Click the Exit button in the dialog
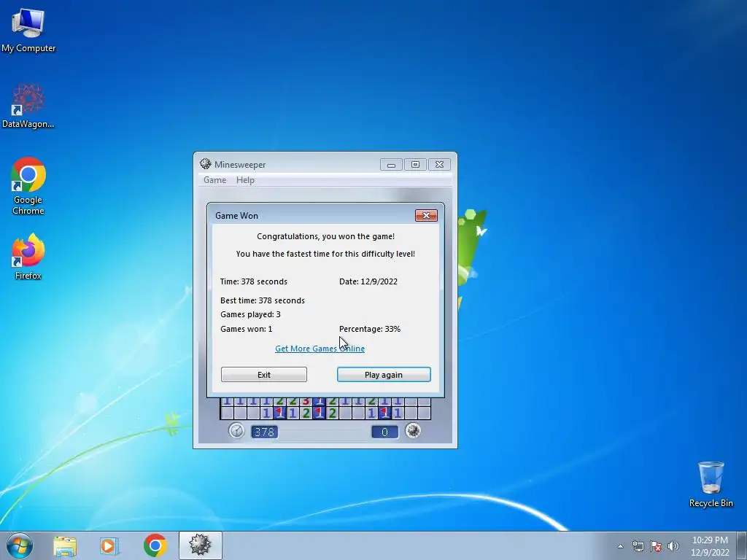This screenshot has width=747, height=560. 264,375
